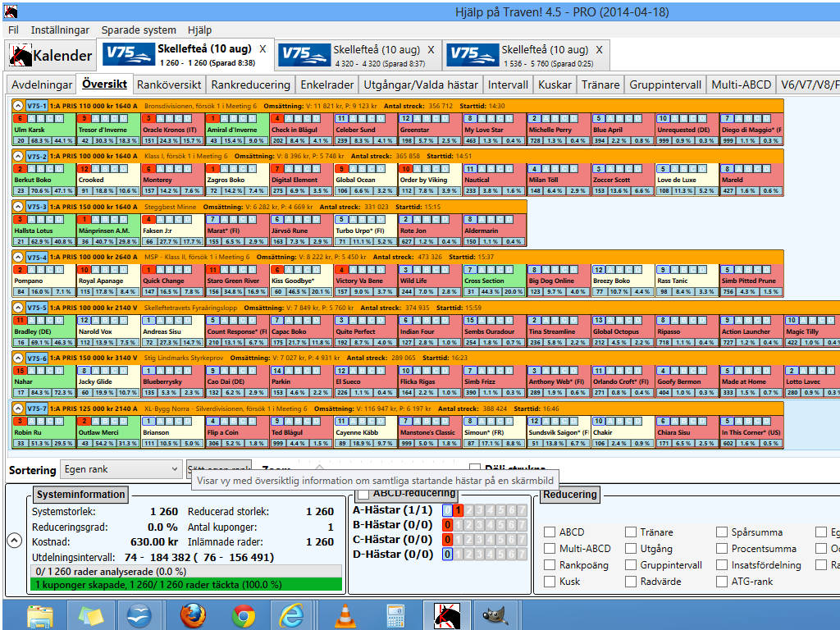Toggle the Kusk checkbox
This screenshot has height=630, width=840.
pyautogui.click(x=550, y=582)
